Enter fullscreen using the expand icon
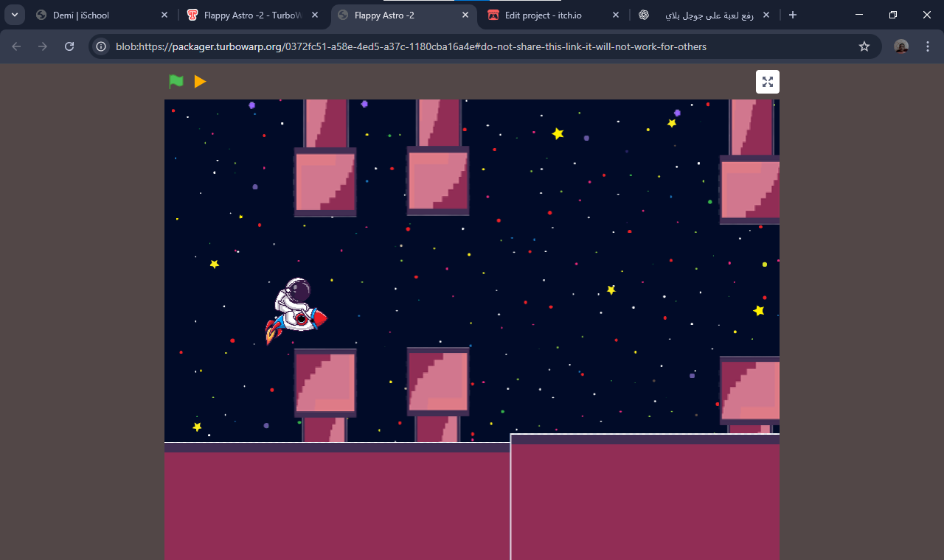Screen dimensions: 944x560 click(x=767, y=82)
